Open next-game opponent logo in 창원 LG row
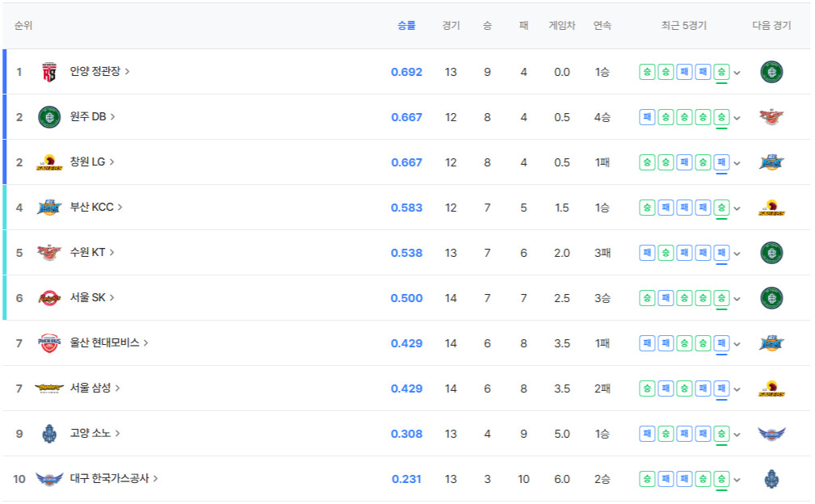Image resolution: width=815 pixels, height=504 pixels. (771, 162)
